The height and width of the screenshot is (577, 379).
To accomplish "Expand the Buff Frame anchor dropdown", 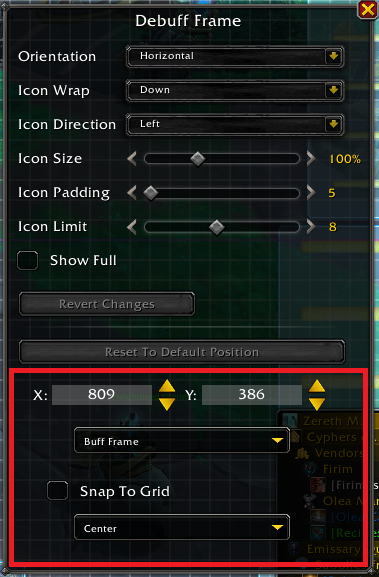I will point(182,440).
